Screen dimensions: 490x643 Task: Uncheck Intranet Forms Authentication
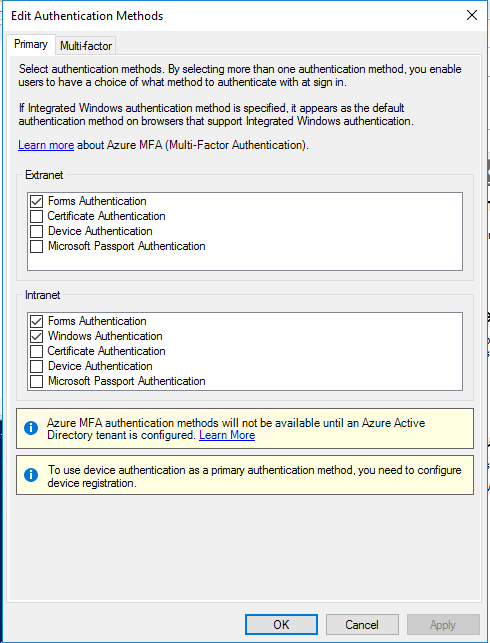tap(36, 321)
